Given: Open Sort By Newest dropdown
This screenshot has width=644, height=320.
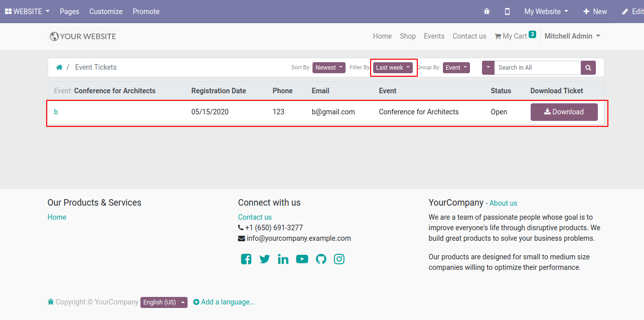Looking at the screenshot, I should (x=329, y=68).
